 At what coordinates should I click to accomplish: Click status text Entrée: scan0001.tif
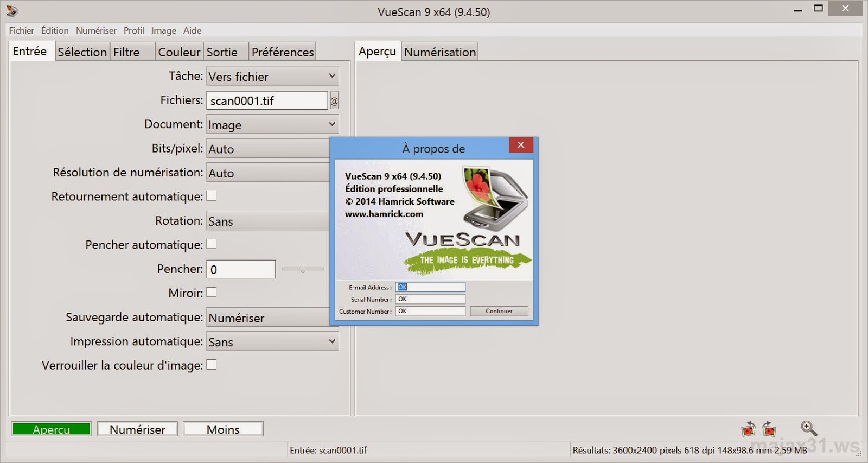point(328,450)
